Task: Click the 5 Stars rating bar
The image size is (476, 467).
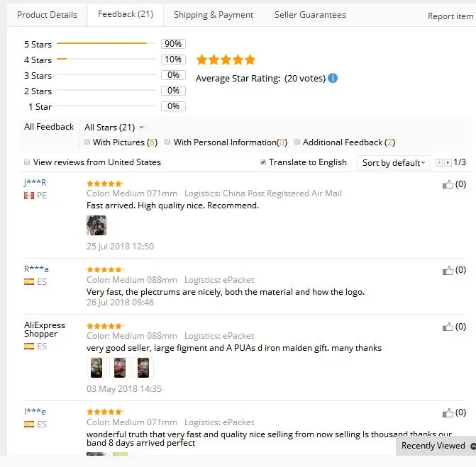Action: pyautogui.click(x=106, y=44)
